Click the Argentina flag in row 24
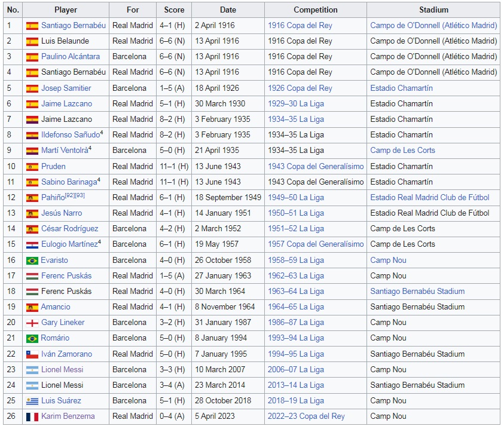 32,385
